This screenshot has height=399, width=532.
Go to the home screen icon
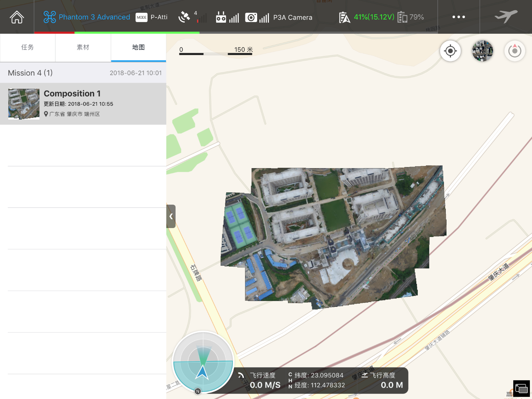pos(17,17)
